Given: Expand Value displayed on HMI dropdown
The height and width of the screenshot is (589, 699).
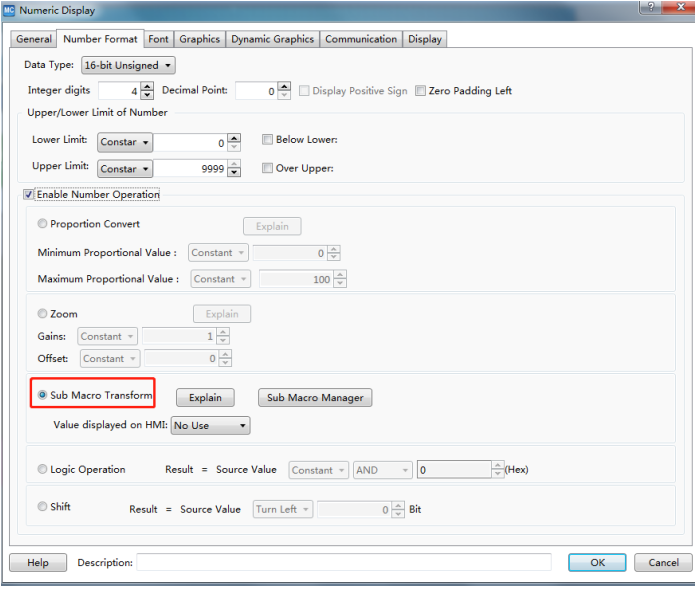Looking at the screenshot, I should point(211,426).
